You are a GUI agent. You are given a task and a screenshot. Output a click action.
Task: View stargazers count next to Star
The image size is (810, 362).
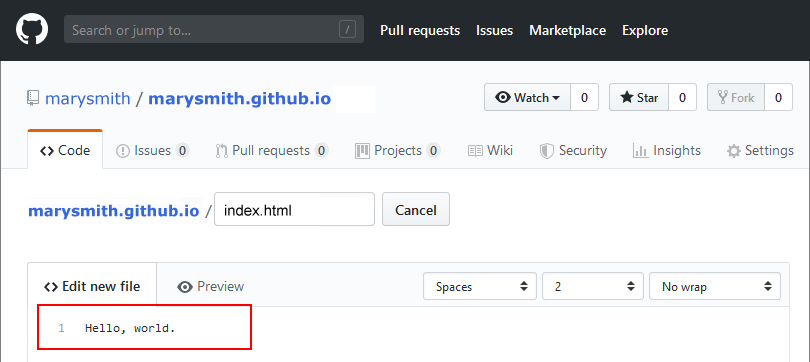click(682, 97)
